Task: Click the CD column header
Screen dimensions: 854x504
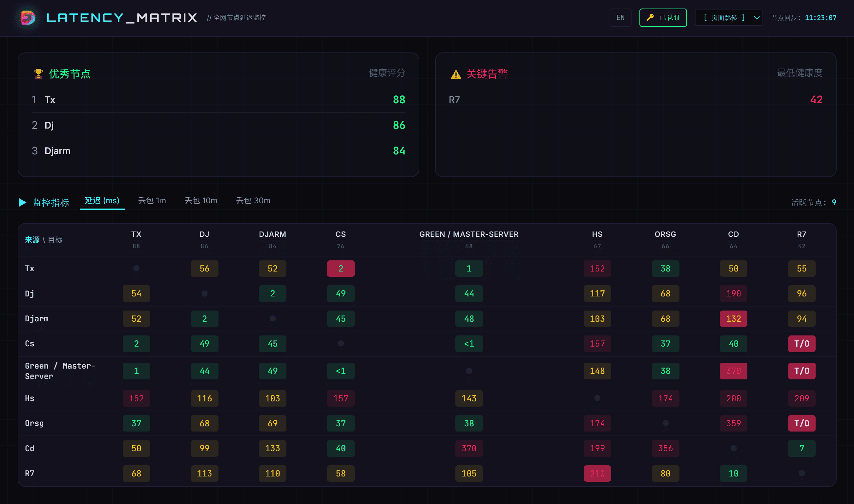Action: (x=733, y=234)
